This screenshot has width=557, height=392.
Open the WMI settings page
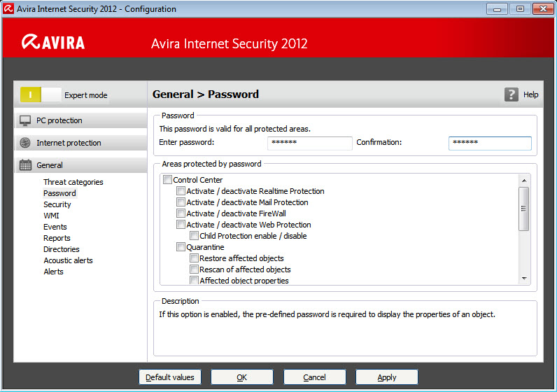[x=51, y=216]
